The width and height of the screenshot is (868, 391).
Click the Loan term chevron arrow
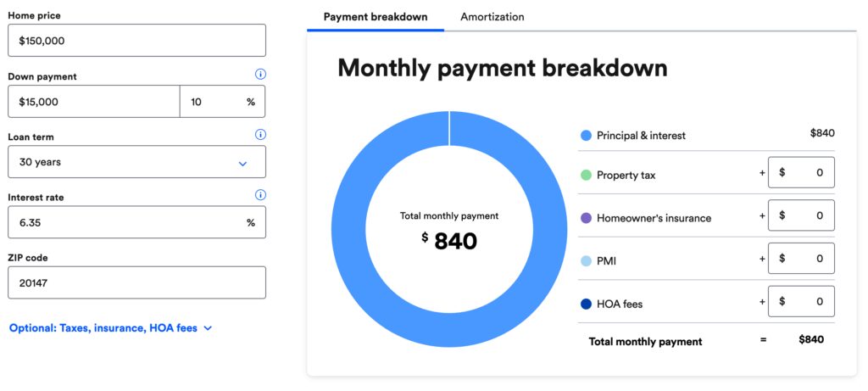point(242,164)
